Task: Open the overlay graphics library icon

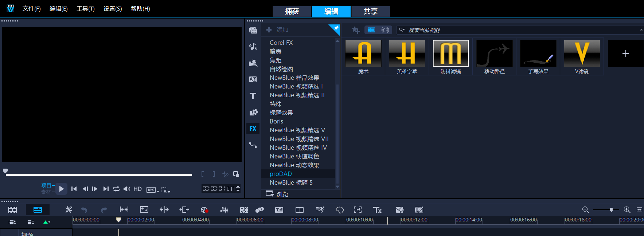Action: [253, 112]
